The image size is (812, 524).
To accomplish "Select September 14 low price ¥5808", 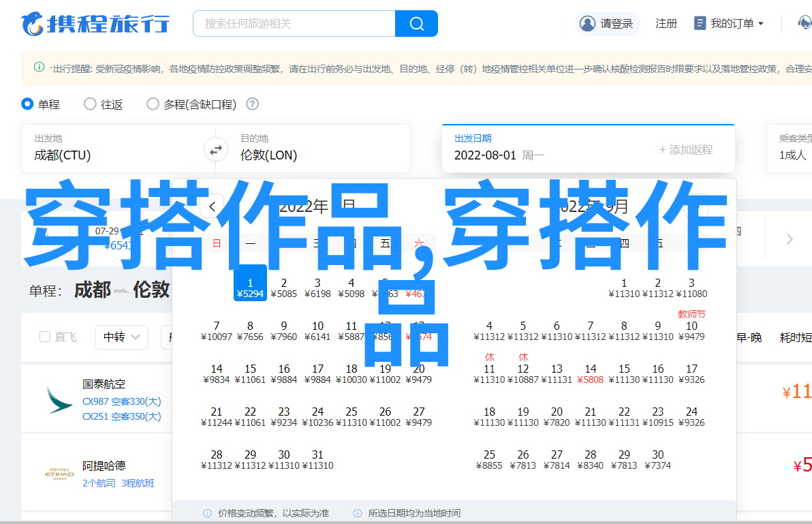I will [591, 374].
